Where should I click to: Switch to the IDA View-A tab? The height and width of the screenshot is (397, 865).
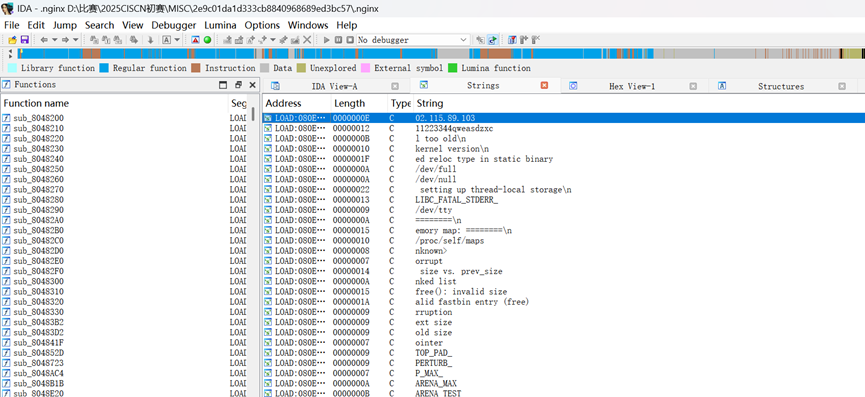[335, 86]
